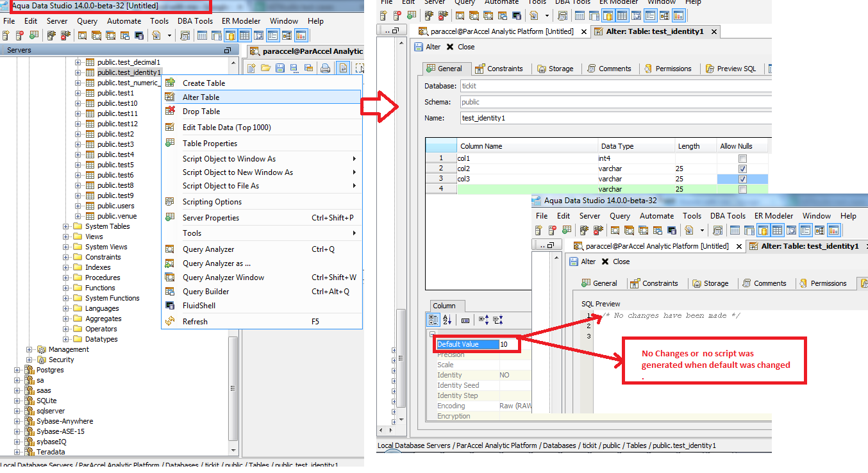
Task: Click description toggle icon in Column properties toolbar
Action: tap(465, 319)
